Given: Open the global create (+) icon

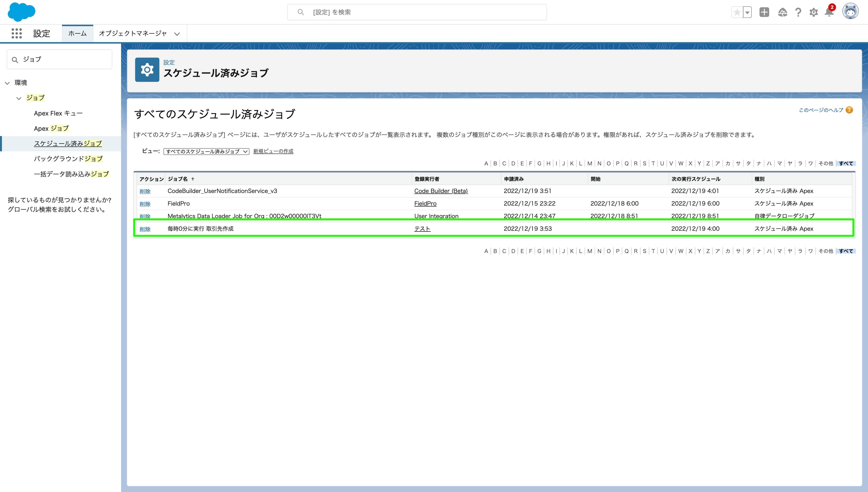Looking at the screenshot, I should 765,12.
